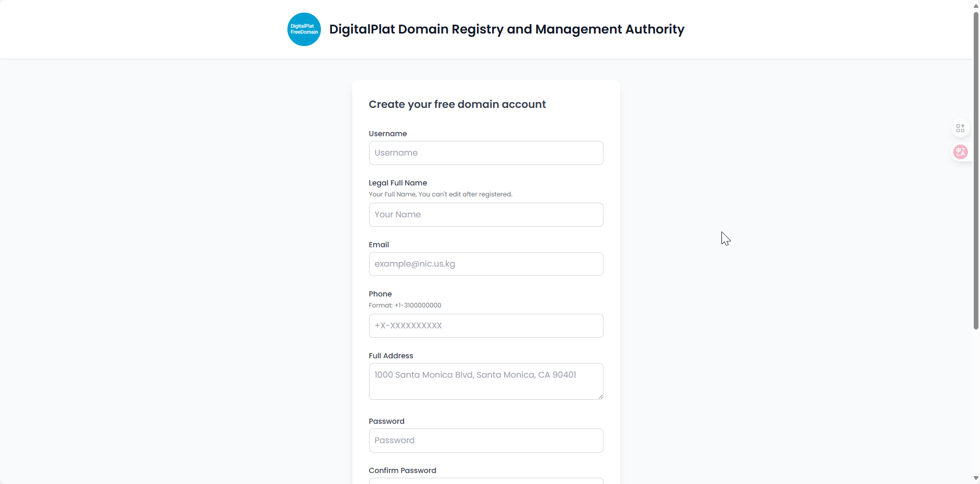
Task: Click the pink translate floating icon
Action: pyautogui.click(x=960, y=152)
